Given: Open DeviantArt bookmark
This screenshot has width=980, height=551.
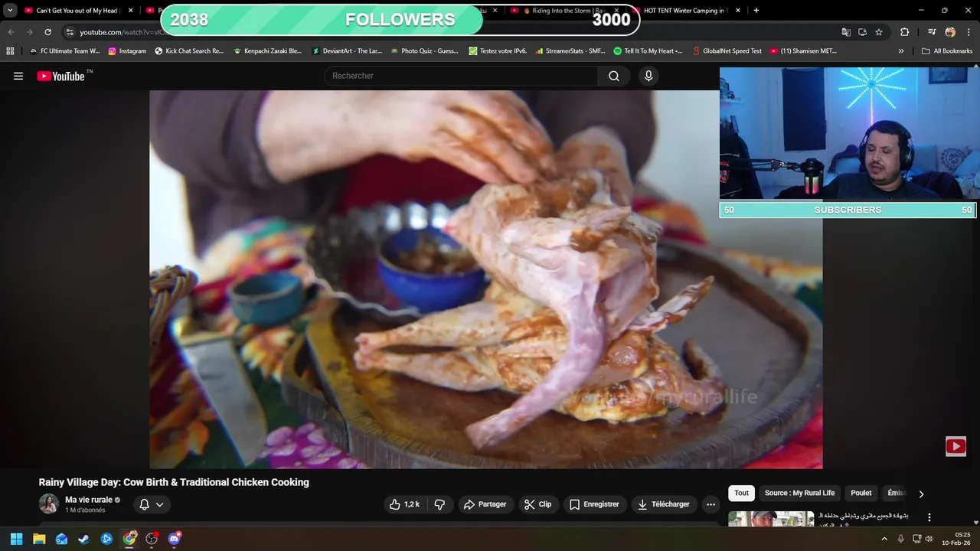Looking at the screenshot, I should (347, 51).
